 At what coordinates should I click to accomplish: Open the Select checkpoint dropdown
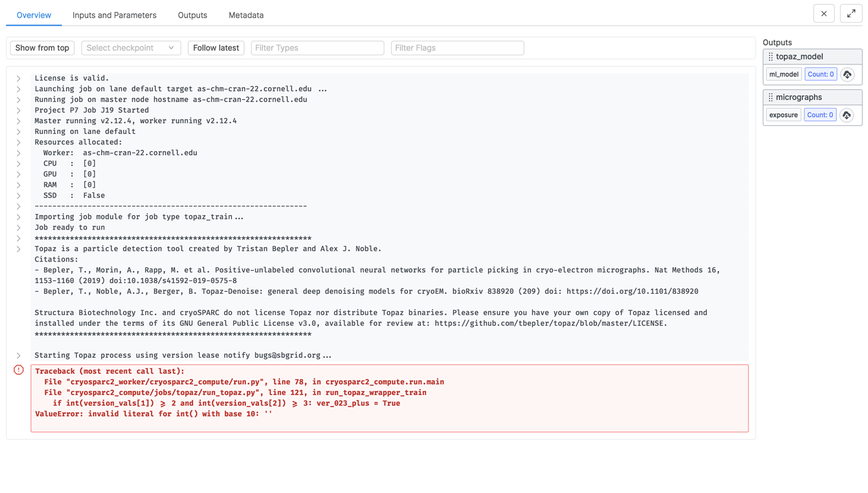[x=130, y=48]
